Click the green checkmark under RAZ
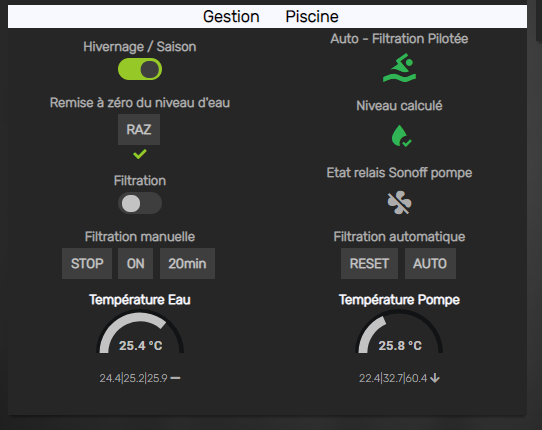 click(140, 154)
